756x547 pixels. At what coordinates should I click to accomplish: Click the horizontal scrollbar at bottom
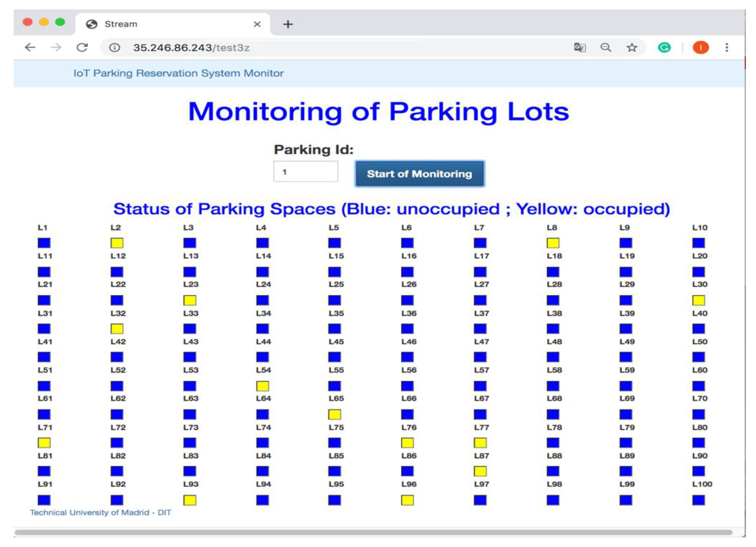373,532
